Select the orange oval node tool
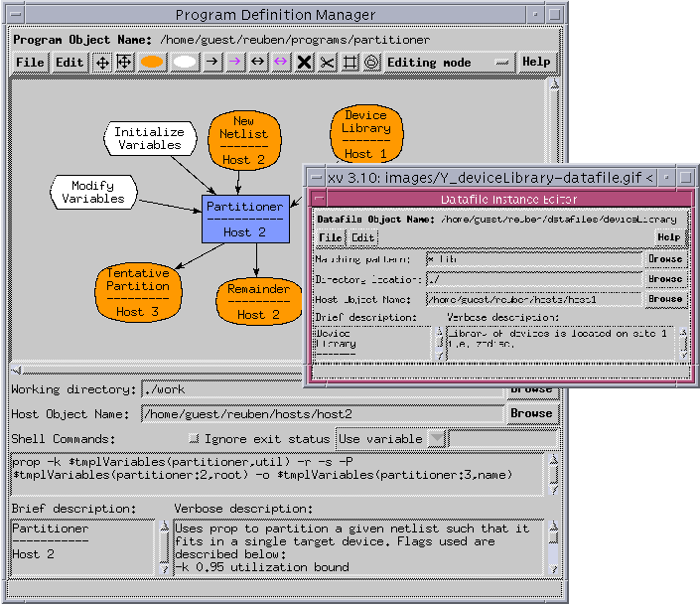Image resolution: width=700 pixels, height=605 pixels. (x=152, y=62)
